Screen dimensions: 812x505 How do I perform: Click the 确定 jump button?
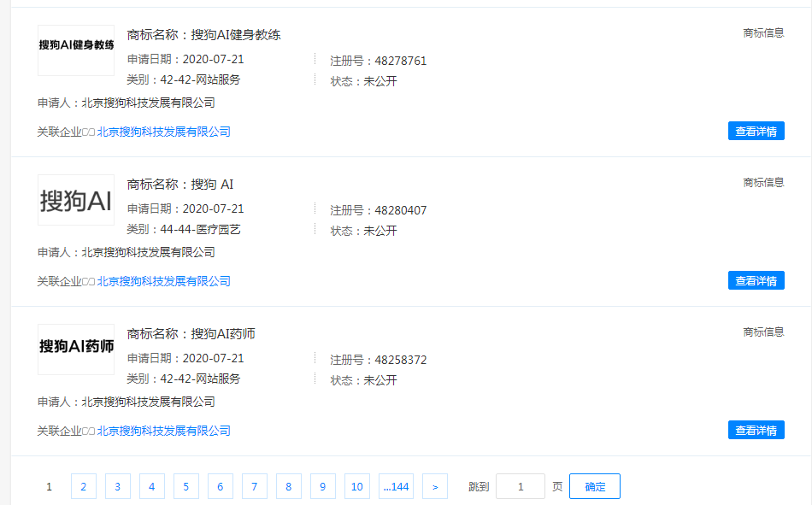595,486
